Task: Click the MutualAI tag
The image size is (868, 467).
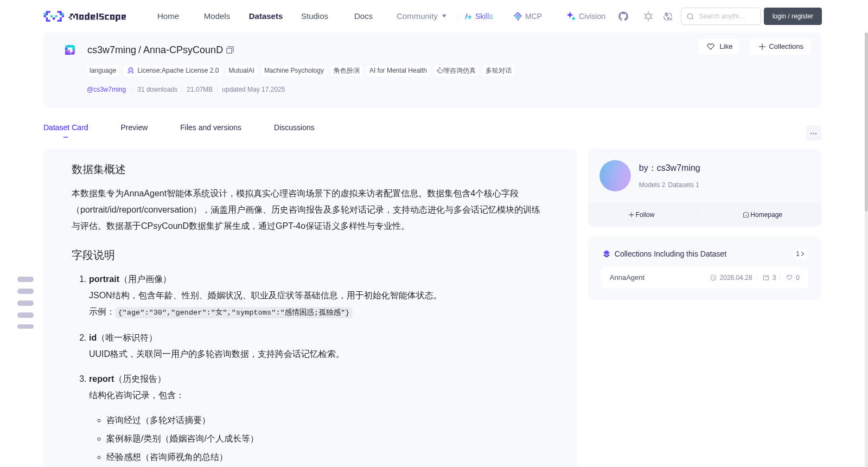Action: point(241,71)
